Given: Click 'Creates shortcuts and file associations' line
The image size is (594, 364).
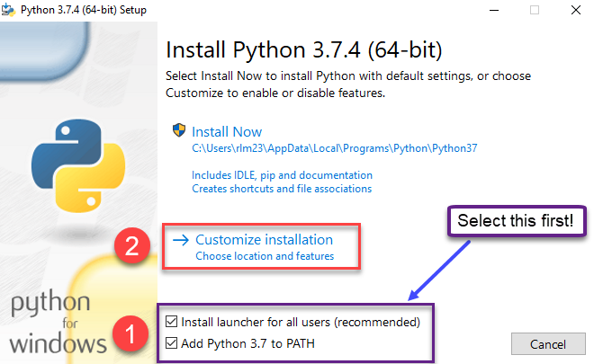Looking at the screenshot, I should [x=282, y=189].
